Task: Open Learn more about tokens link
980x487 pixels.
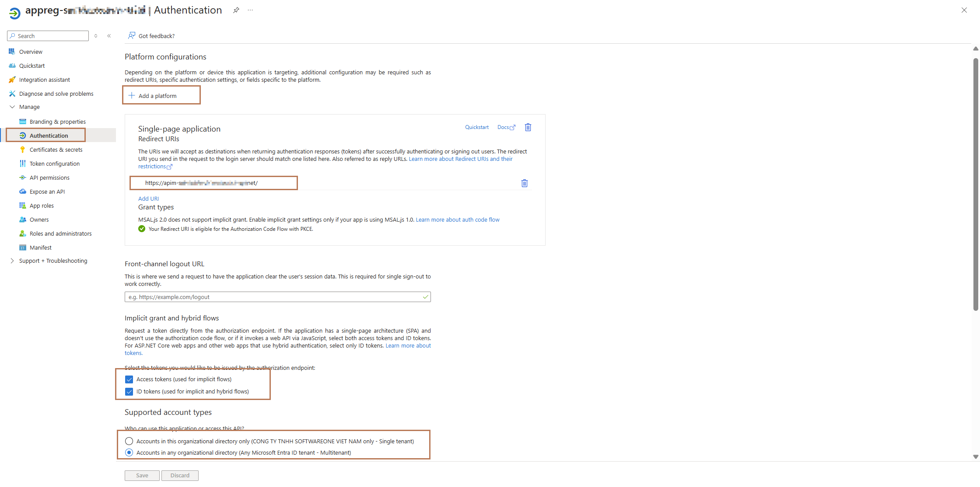Action: pyautogui.click(x=408, y=345)
